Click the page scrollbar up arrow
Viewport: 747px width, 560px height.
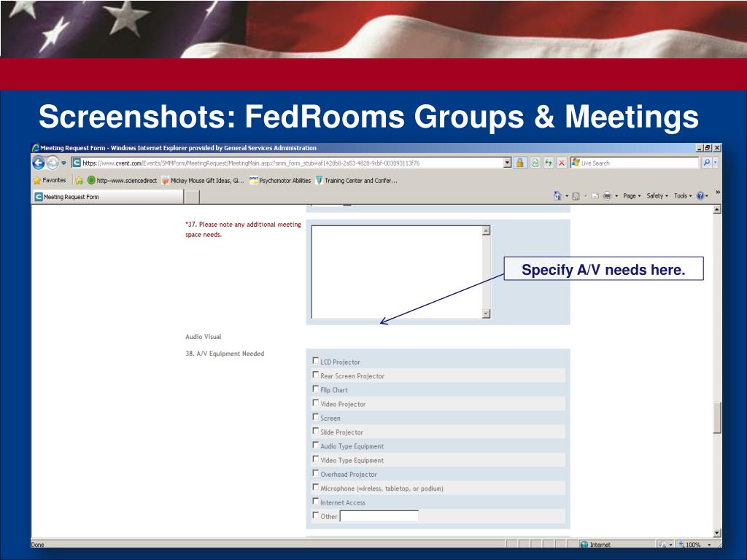tap(717, 209)
